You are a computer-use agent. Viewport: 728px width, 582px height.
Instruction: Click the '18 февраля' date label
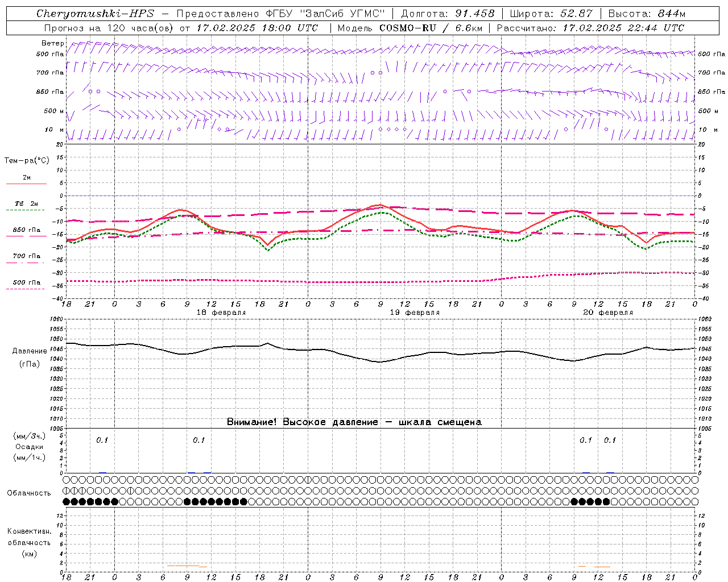coord(221,313)
